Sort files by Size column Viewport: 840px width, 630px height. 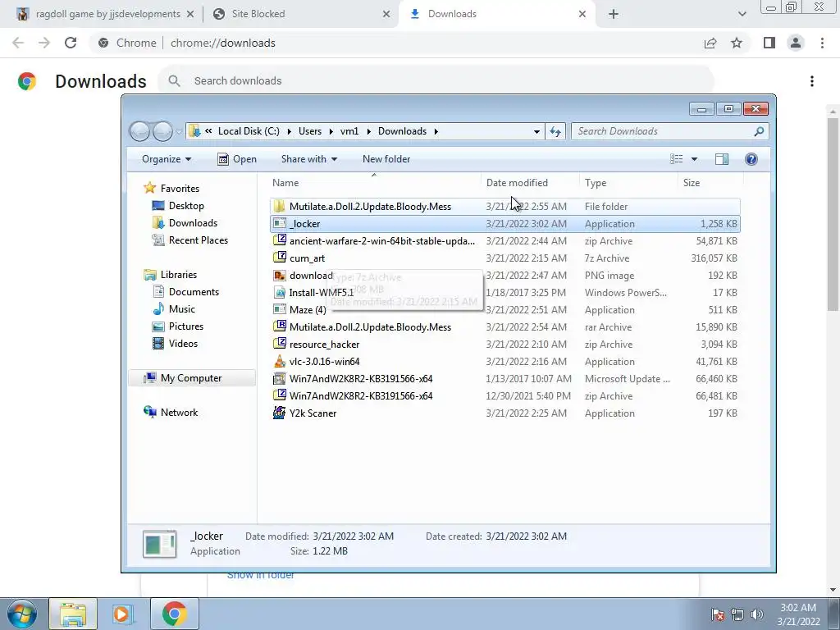pos(691,183)
